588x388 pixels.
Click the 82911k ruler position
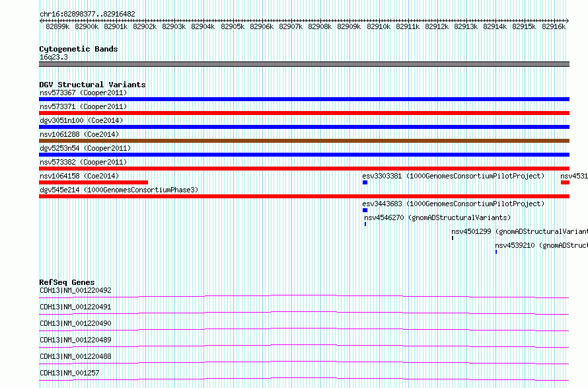pos(408,26)
